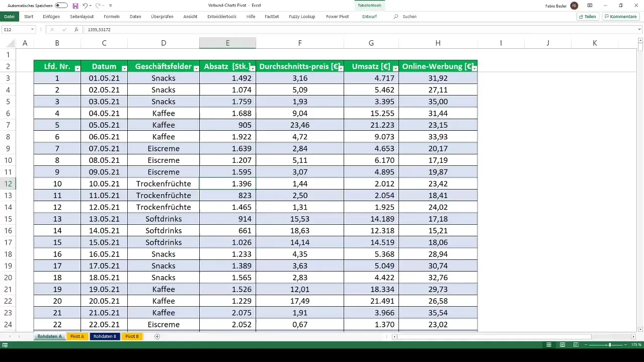Expand the formula bar chevron

pyautogui.click(x=639, y=30)
